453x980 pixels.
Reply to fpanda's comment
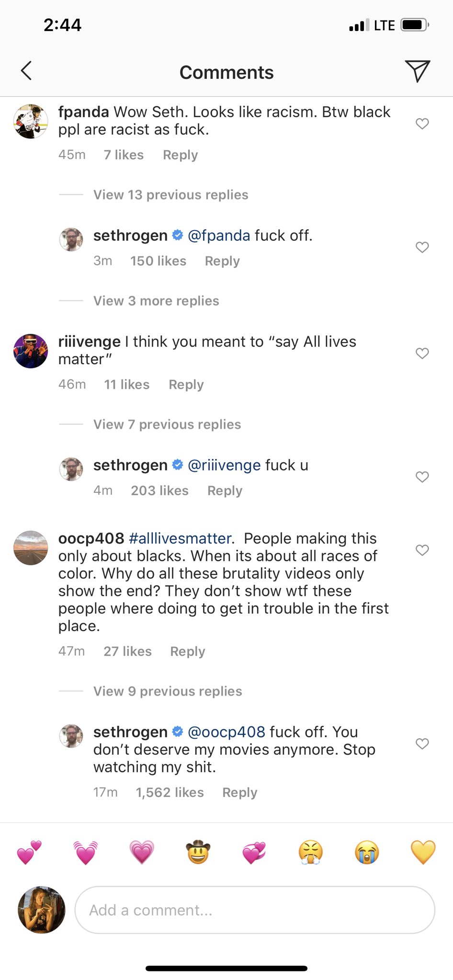[180, 155]
